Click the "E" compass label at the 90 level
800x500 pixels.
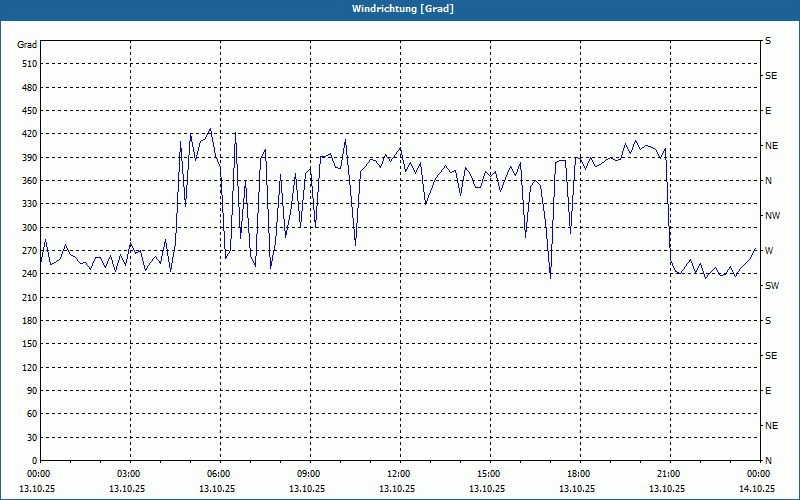[768, 391]
